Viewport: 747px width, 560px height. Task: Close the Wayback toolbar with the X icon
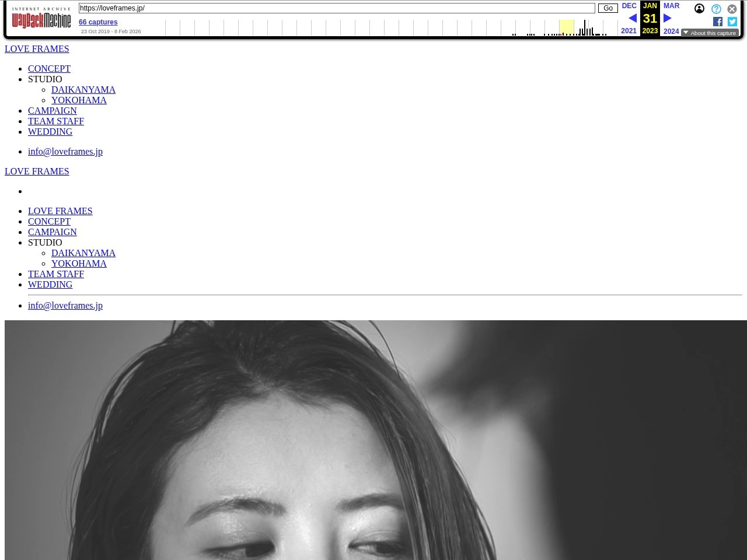coord(732,9)
